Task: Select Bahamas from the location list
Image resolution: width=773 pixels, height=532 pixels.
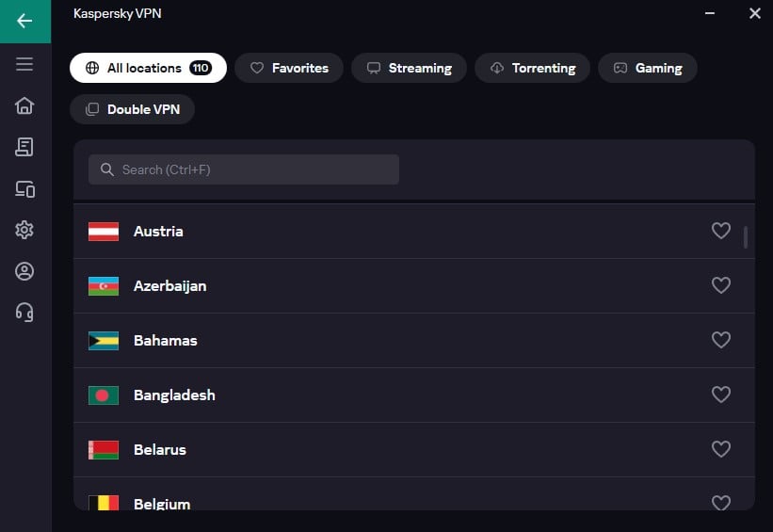Action: point(166,341)
